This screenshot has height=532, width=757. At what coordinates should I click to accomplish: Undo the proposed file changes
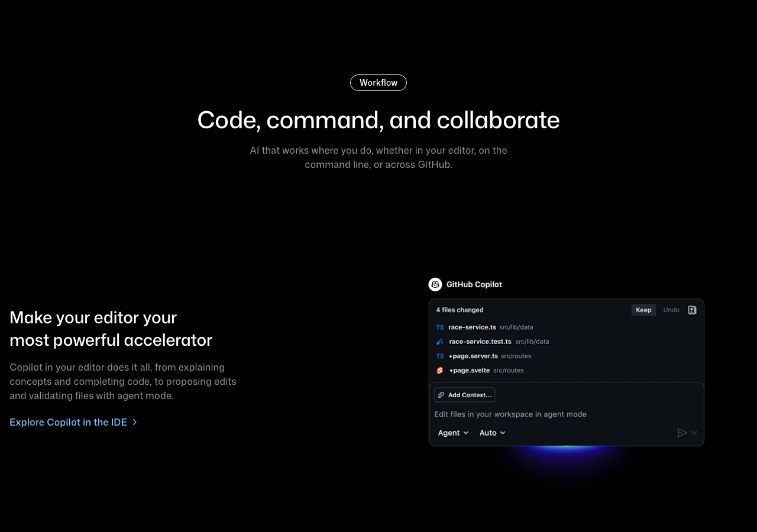point(671,310)
